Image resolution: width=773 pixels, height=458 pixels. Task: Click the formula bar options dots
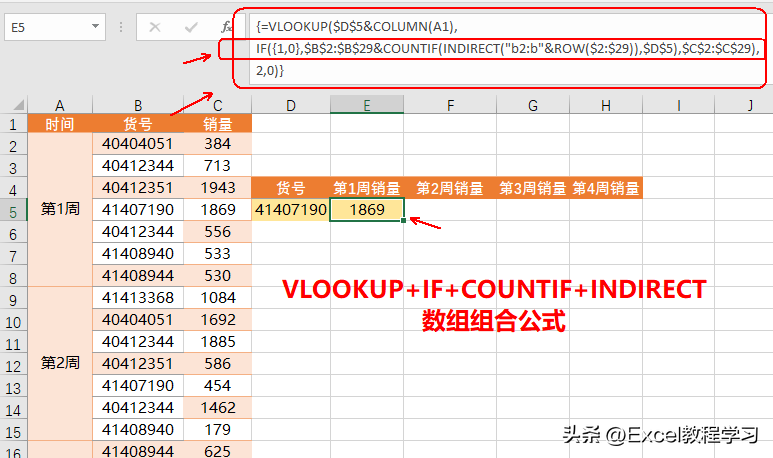(121, 27)
